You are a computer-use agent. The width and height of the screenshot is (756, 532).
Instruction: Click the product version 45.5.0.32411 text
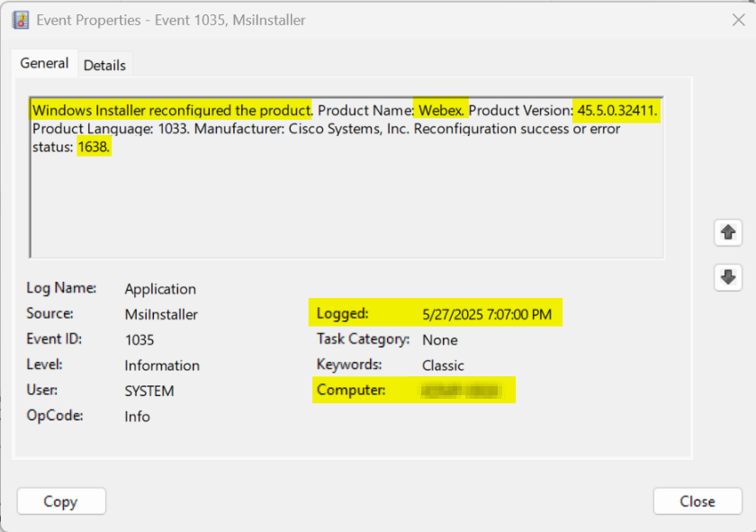tap(618, 111)
